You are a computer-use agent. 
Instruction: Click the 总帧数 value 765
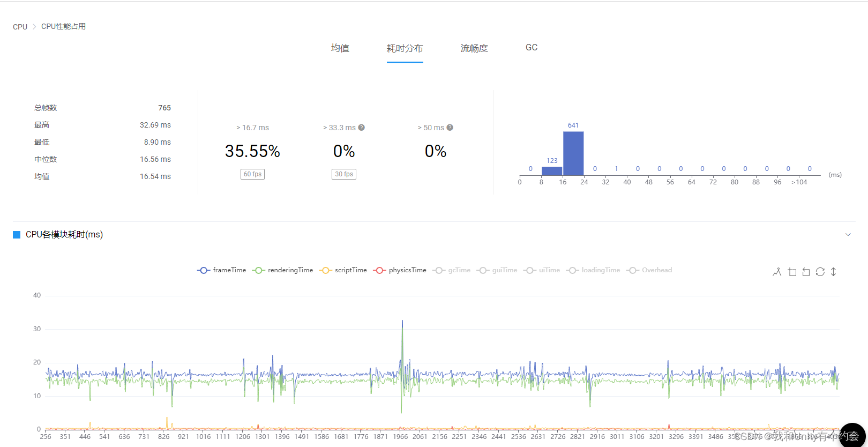(x=164, y=108)
